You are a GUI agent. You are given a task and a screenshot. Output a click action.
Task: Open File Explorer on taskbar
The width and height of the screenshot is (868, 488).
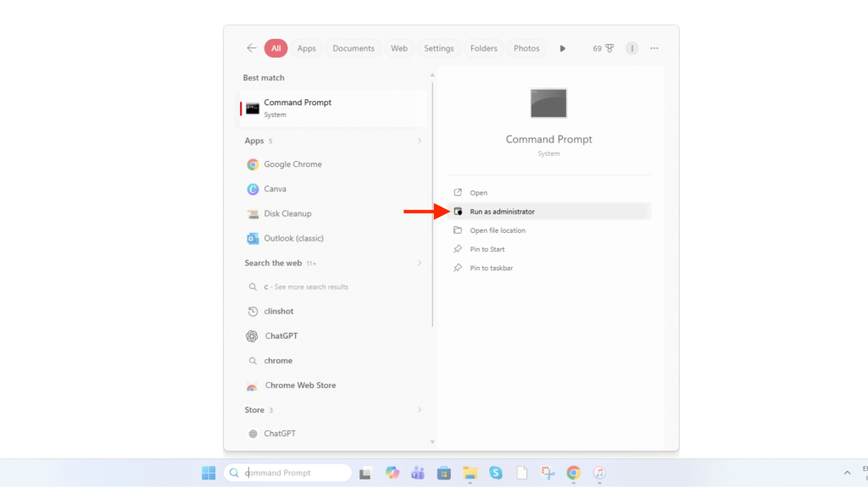pos(470,473)
